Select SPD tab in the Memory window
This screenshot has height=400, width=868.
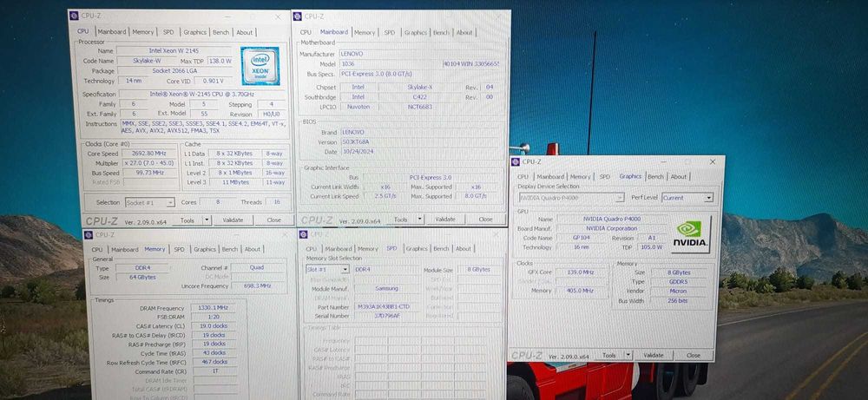180,250
